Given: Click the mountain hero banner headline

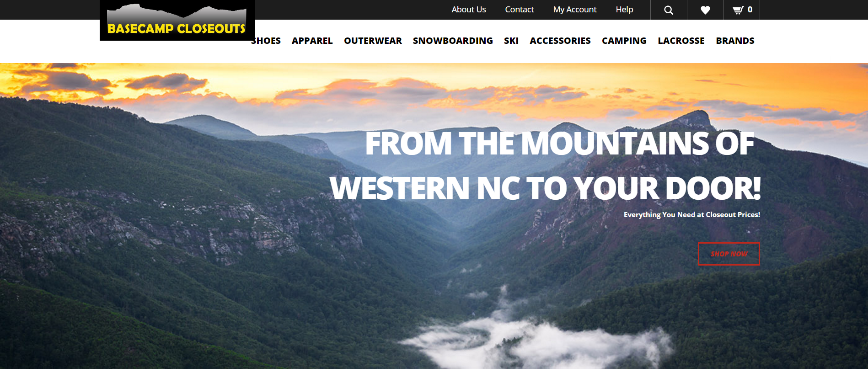Looking at the screenshot, I should [545, 166].
